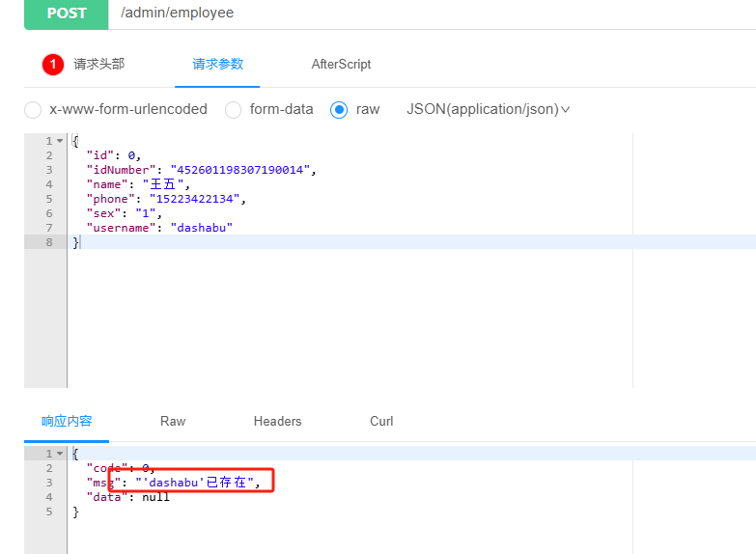Open the Raw response tab
The height and width of the screenshot is (554, 756).
point(173,422)
